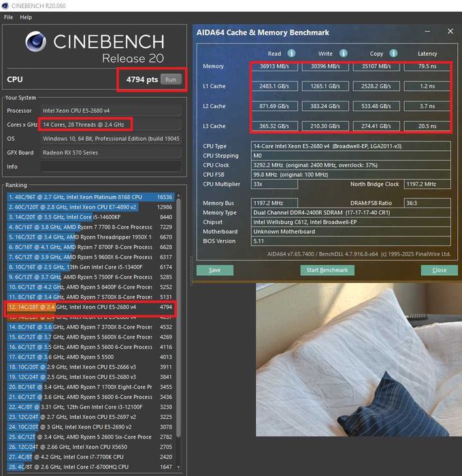Viewport: 462px width, 476px height.
Task: Click the Cinebench sphere logo icon
Action: (x=35, y=41)
